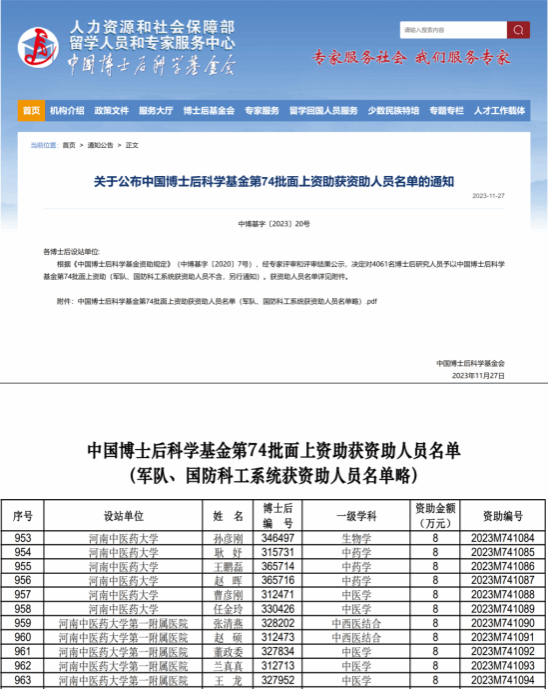This screenshot has height=690, width=548.
Task: Click name 赵硕 in row 960
Action: (228, 637)
